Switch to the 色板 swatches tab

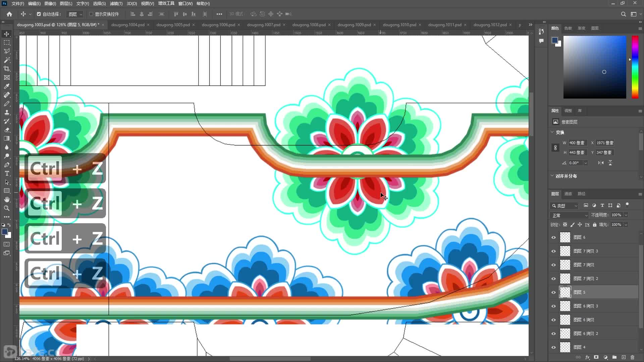[568, 28]
